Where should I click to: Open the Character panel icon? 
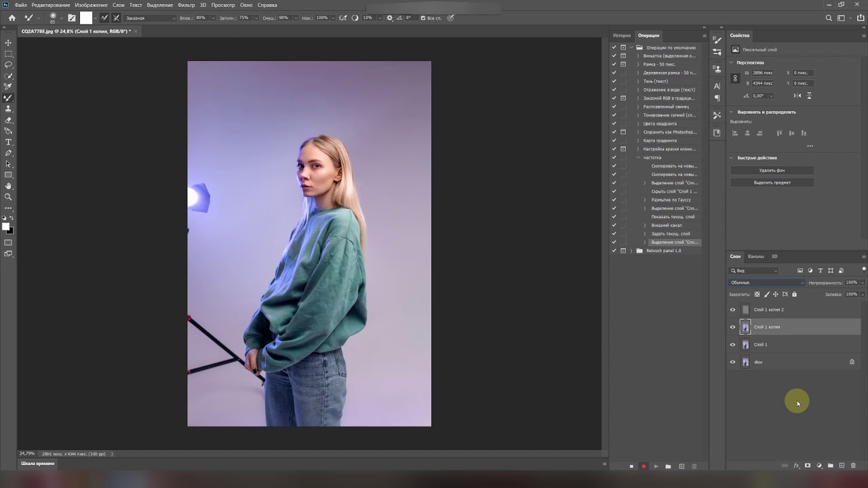(x=717, y=86)
